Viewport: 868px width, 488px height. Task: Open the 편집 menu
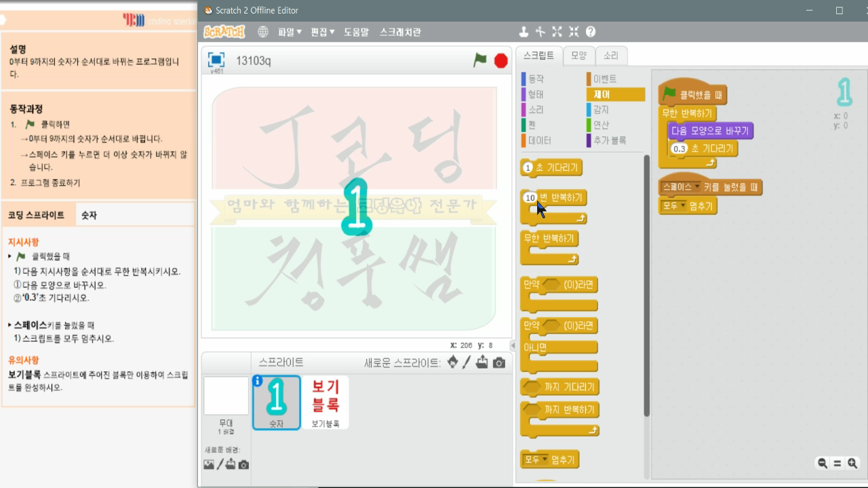(x=323, y=32)
